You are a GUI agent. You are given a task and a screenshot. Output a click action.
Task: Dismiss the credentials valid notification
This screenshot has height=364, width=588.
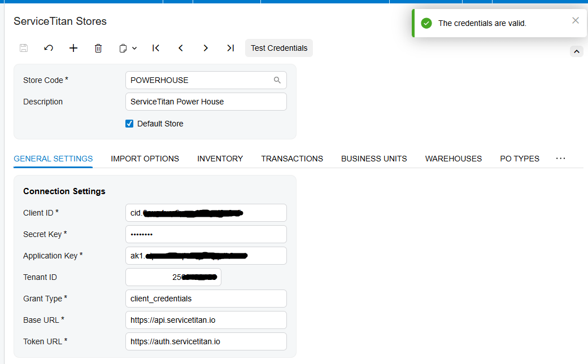pos(576,20)
